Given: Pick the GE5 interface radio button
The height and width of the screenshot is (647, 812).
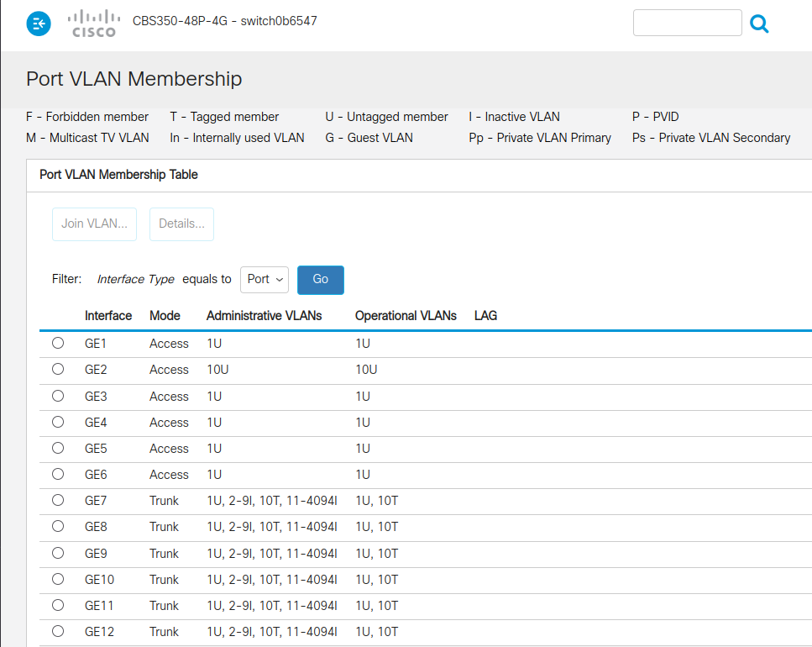Looking at the screenshot, I should tap(58, 448).
